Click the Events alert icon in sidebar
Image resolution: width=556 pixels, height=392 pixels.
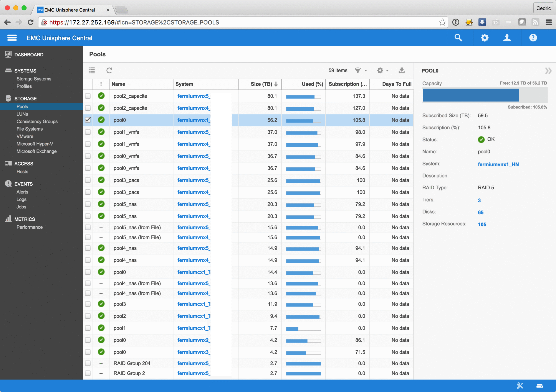(x=8, y=184)
